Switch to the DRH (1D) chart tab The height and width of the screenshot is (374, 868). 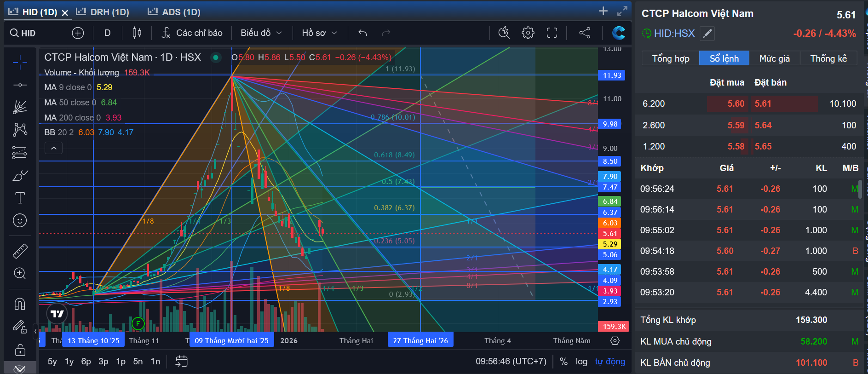click(x=103, y=12)
